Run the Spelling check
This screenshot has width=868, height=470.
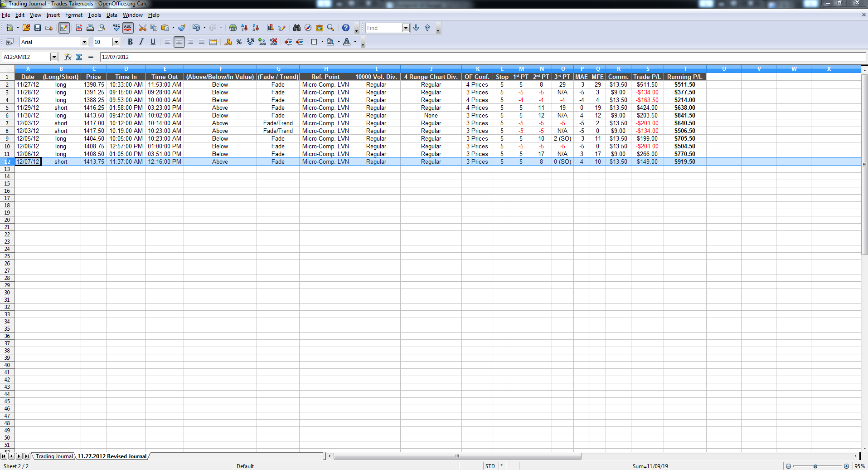point(116,28)
